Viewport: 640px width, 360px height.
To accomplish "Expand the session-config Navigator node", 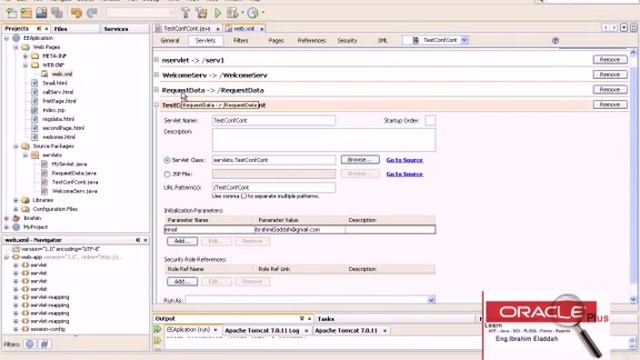I will (x=16, y=329).
